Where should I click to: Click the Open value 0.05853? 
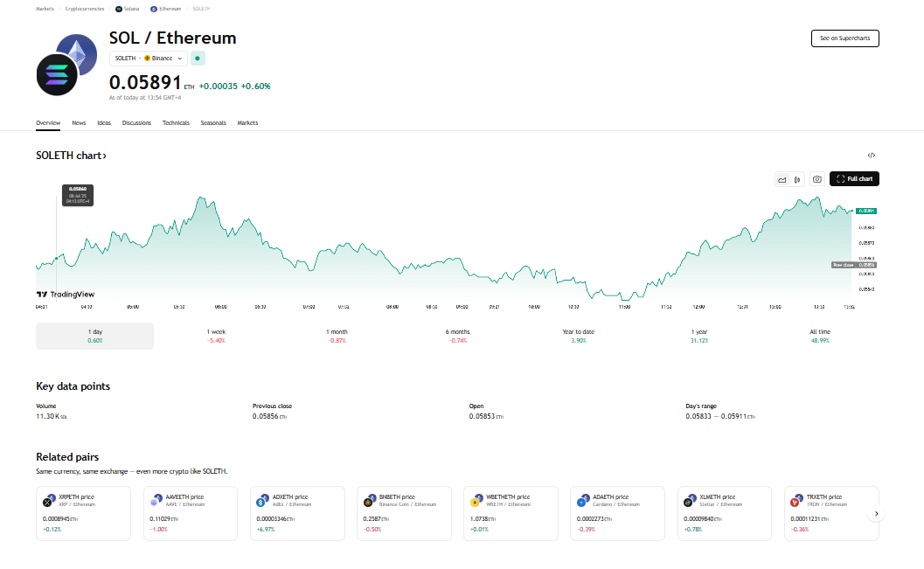coord(486,416)
